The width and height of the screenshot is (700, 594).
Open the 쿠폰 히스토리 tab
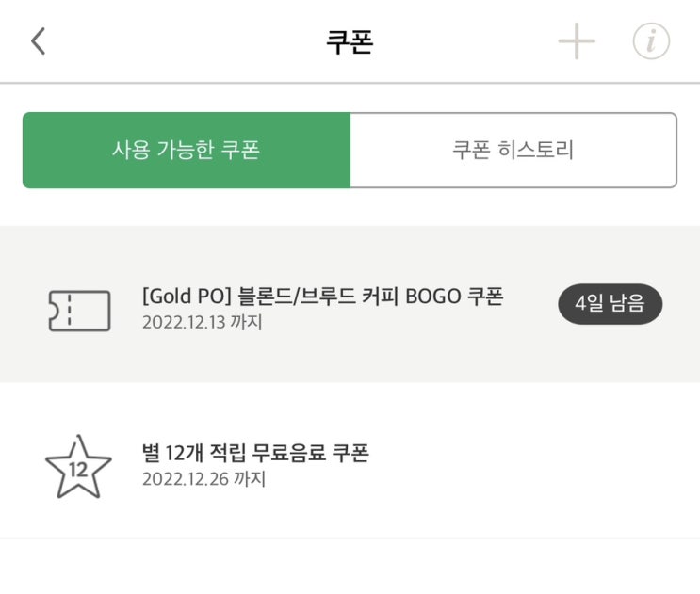coord(513,151)
